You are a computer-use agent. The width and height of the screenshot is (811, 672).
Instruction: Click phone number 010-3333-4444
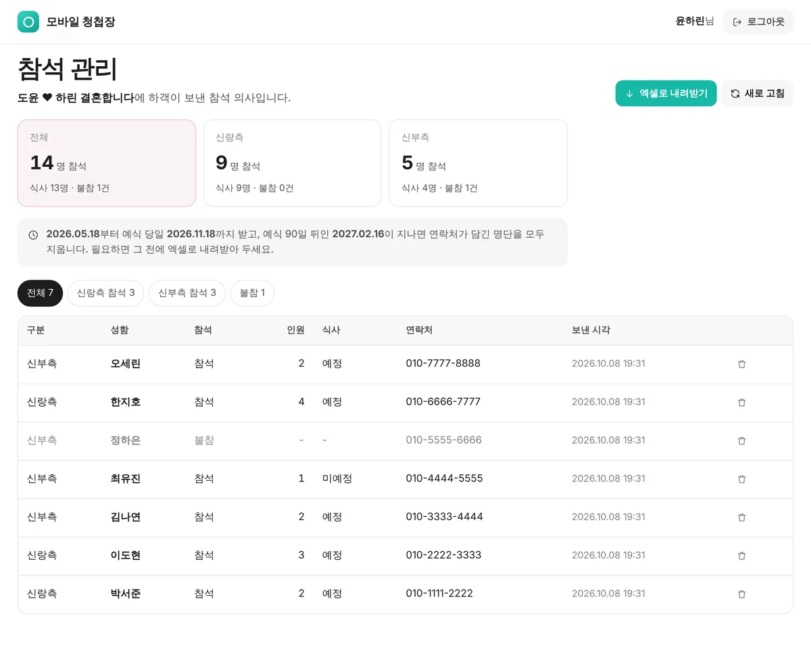click(x=445, y=517)
